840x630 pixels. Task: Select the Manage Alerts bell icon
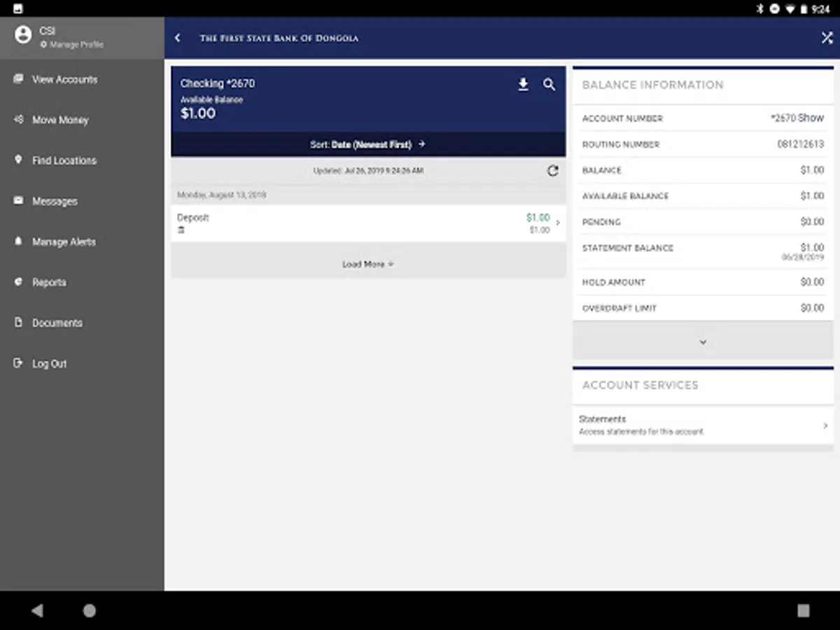pyautogui.click(x=18, y=241)
